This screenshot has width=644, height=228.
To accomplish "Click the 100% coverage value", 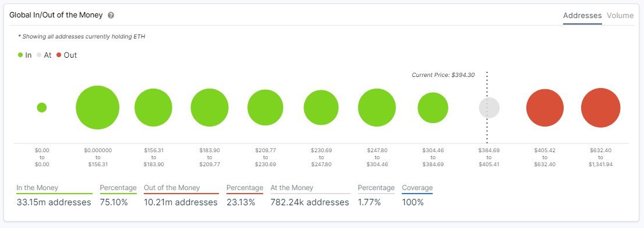I will 413,202.
